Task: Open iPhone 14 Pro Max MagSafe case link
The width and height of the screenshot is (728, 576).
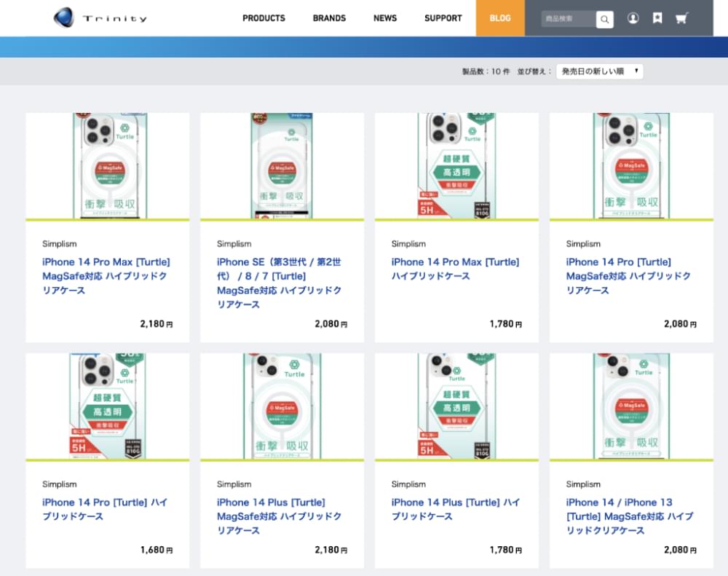Action: point(106,276)
